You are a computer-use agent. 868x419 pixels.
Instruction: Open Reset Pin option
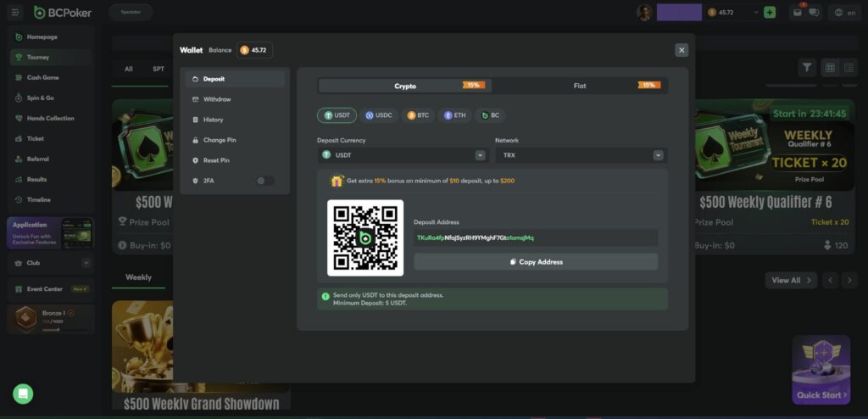point(235,160)
